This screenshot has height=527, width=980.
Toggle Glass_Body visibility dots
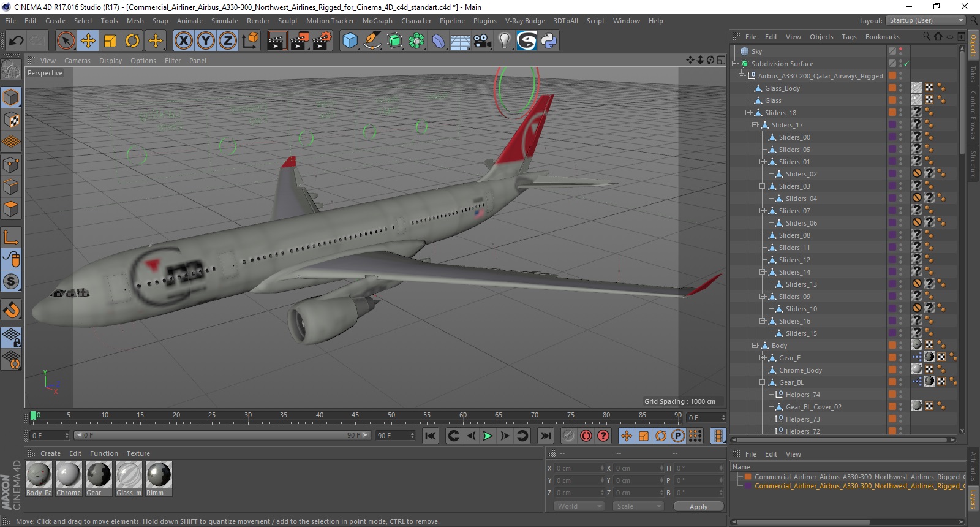coord(900,88)
